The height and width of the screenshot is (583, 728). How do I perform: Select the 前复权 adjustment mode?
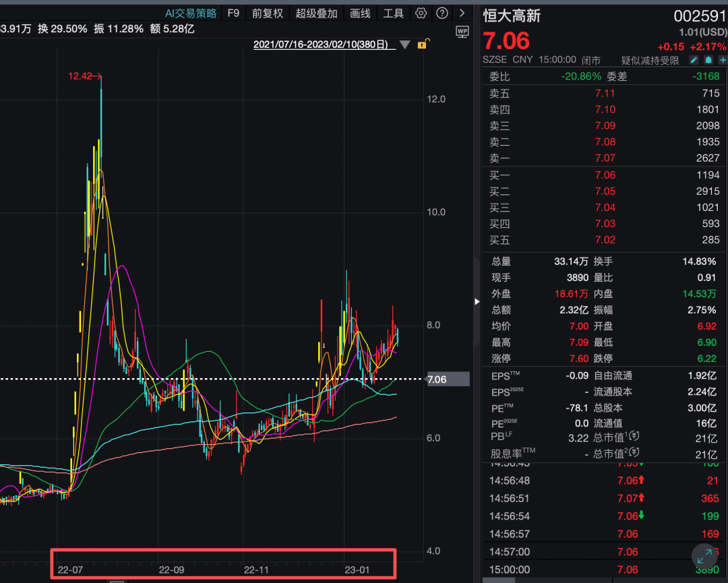click(267, 13)
